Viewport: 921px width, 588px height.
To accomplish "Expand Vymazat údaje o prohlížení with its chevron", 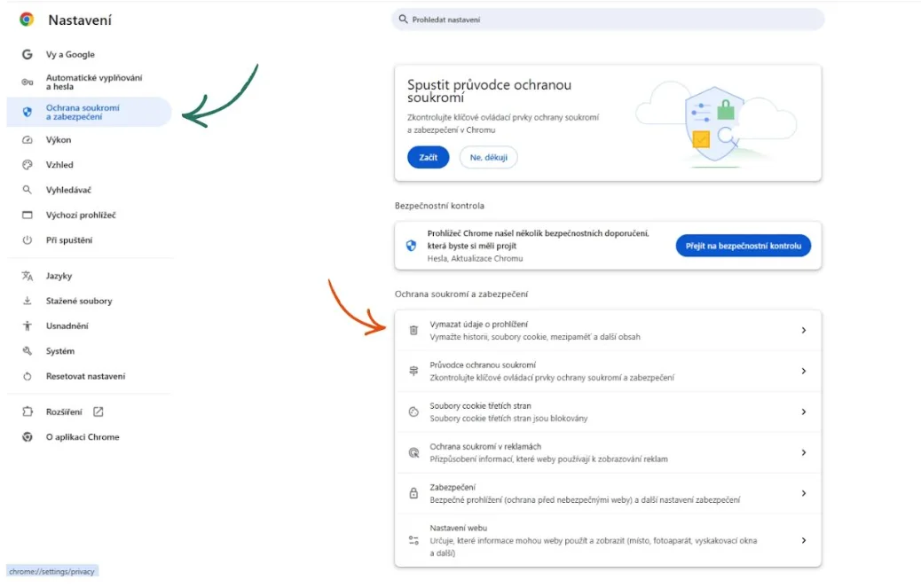I will [x=803, y=330].
